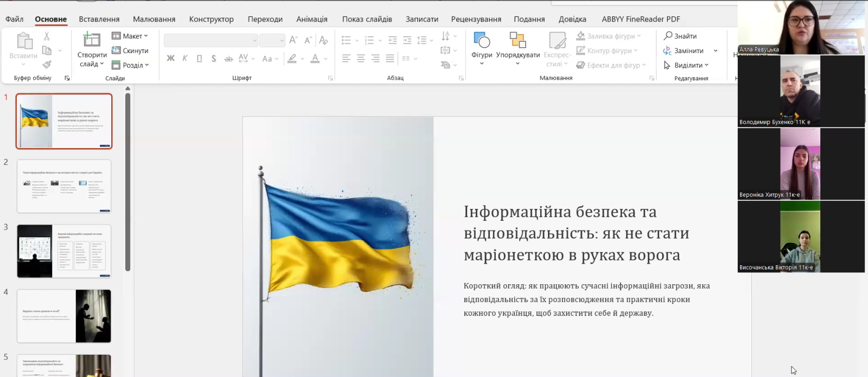Switch to the Вставлення tab
868x377 pixels.
click(x=99, y=19)
